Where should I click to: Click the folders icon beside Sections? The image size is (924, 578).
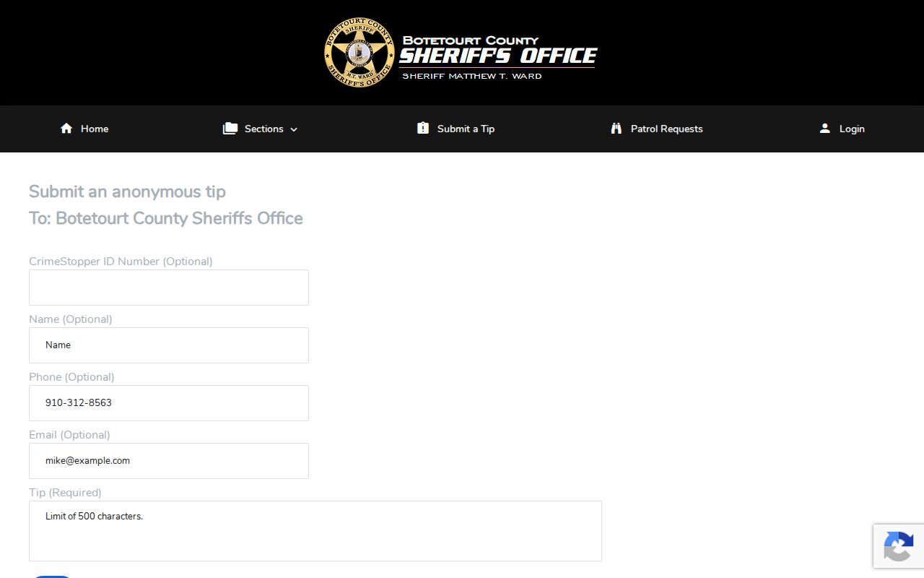[x=230, y=128]
